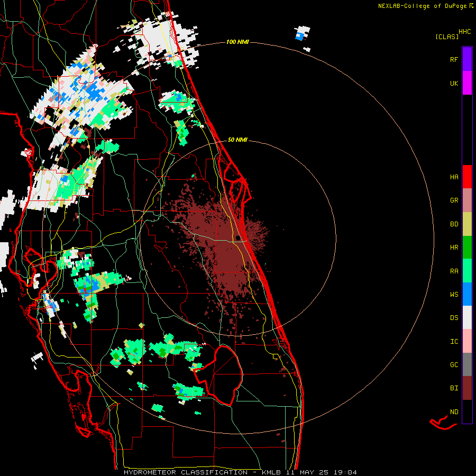Click the 'WS' legend label
Image resolution: width=476 pixels, height=476 pixels.
click(x=454, y=294)
